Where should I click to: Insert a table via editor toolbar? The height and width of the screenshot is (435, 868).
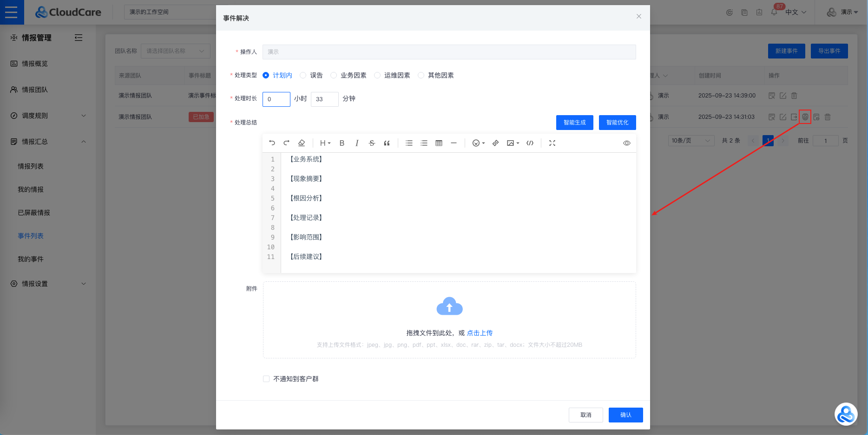[439, 143]
